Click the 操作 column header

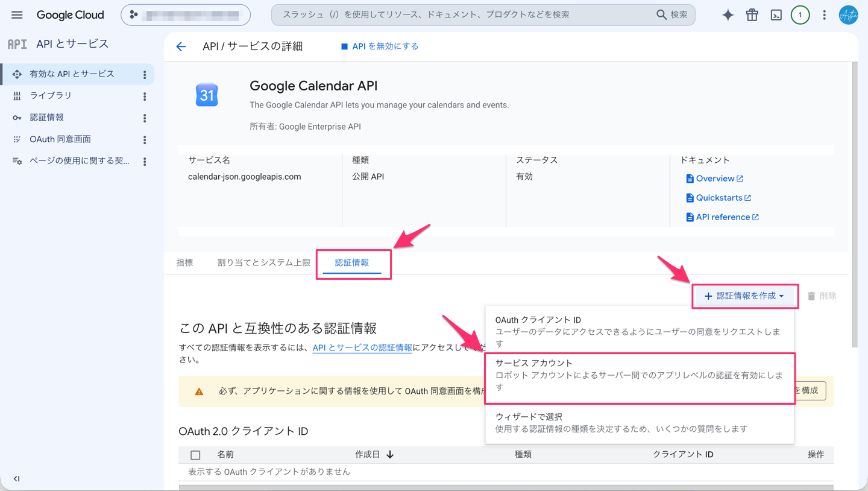[816, 455]
